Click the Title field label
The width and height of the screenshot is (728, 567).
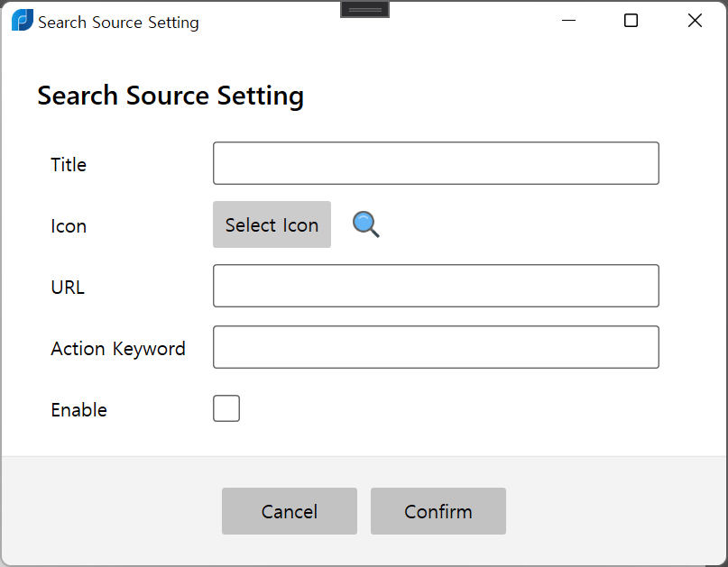69,165
